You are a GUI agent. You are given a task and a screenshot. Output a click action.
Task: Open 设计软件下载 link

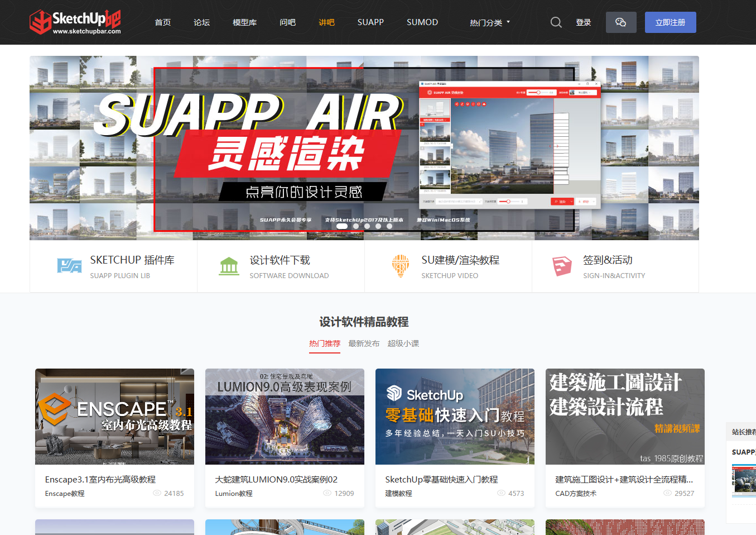pyautogui.click(x=280, y=260)
